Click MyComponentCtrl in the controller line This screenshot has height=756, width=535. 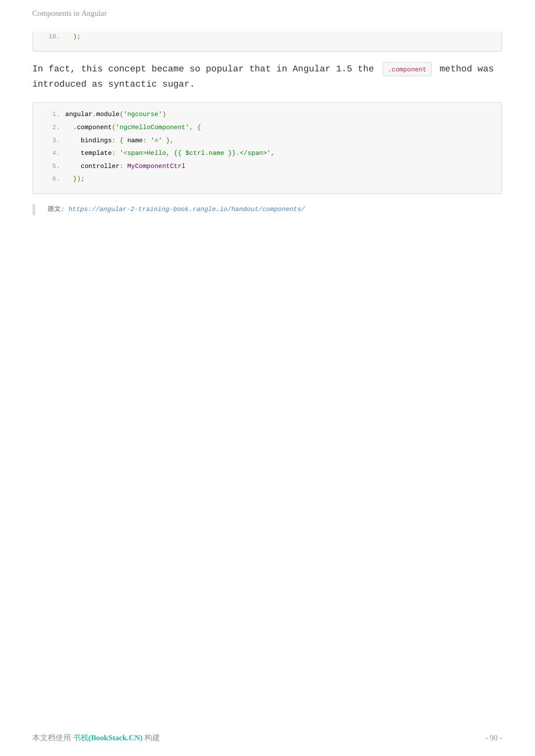(x=156, y=166)
